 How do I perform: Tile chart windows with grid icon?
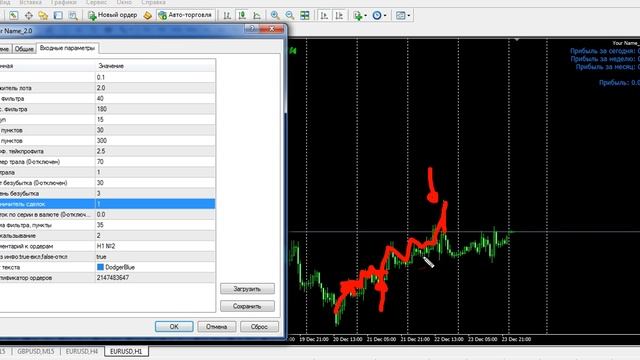click(305, 16)
